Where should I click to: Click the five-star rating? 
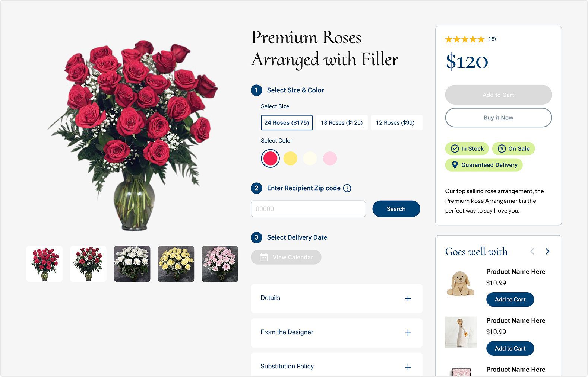[465, 39]
